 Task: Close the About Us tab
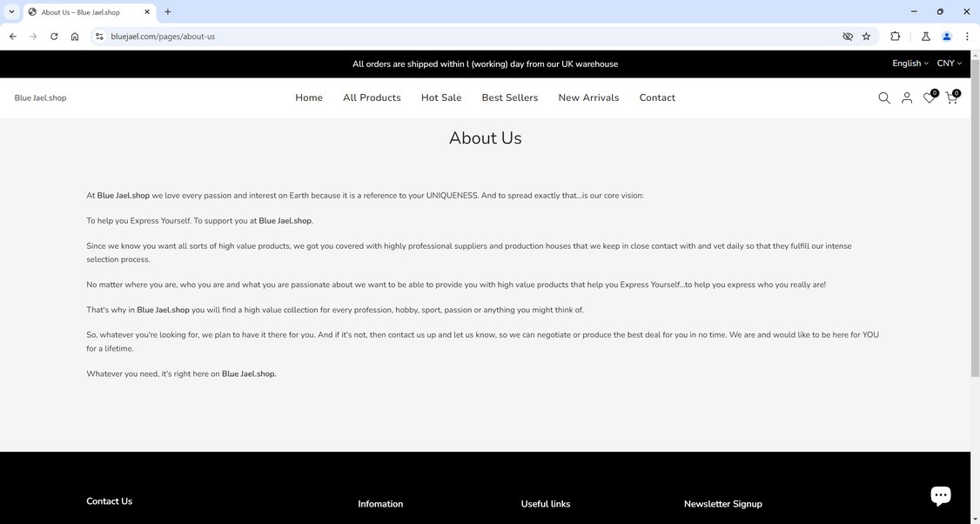[147, 12]
